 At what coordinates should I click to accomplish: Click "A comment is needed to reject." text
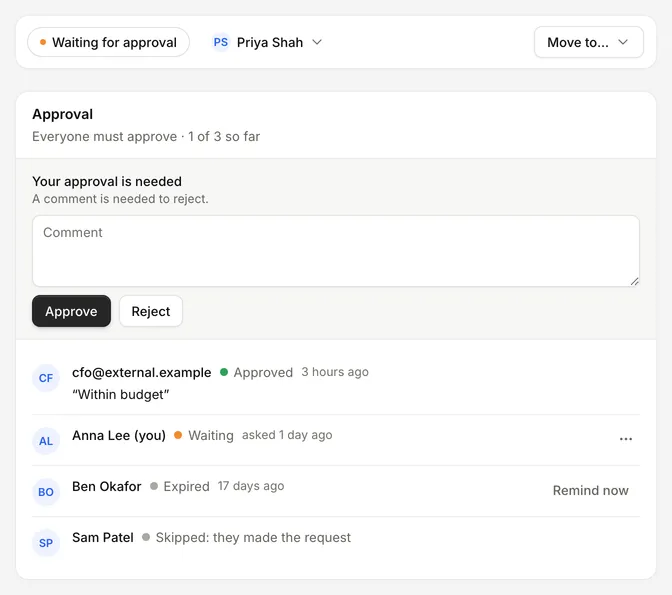click(x=120, y=199)
